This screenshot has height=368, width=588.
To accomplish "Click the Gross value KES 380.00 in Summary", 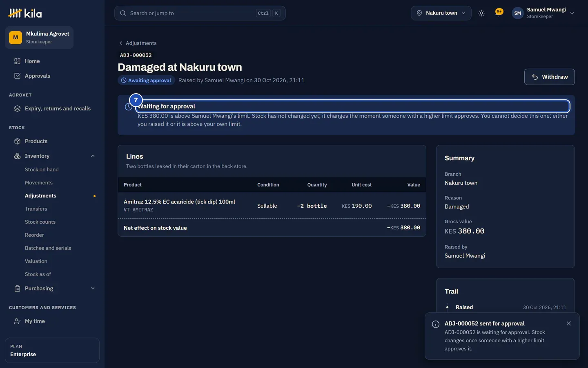I will pos(464,231).
